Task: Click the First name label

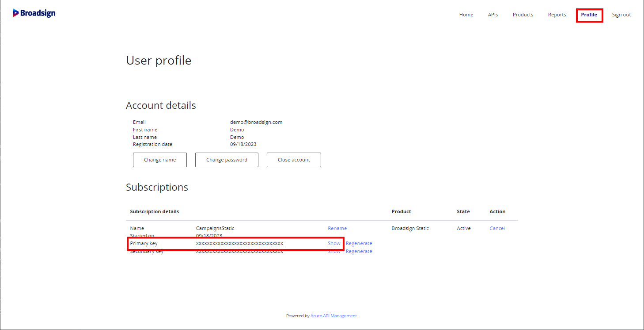Action: (145, 130)
